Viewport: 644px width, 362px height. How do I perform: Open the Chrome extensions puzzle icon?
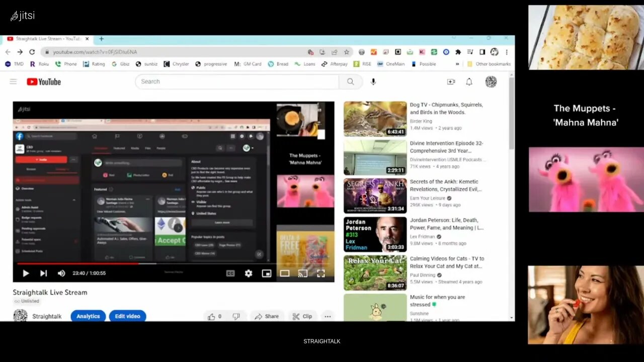[458, 52]
